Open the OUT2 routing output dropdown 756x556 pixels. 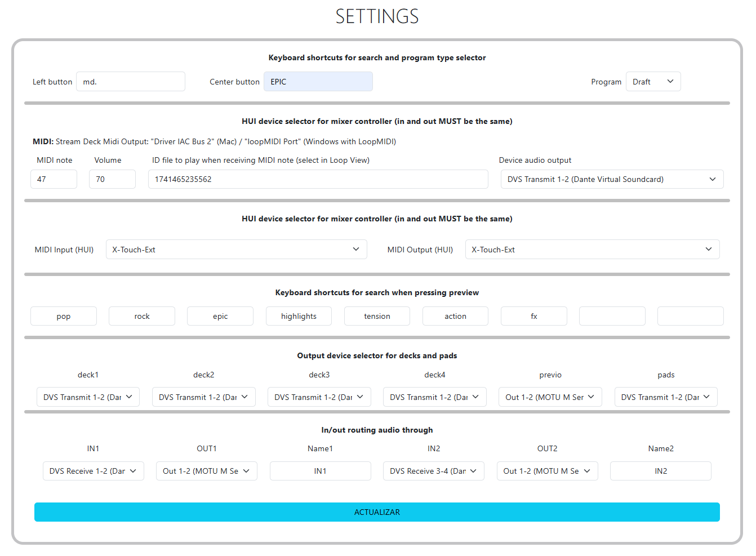pos(548,471)
